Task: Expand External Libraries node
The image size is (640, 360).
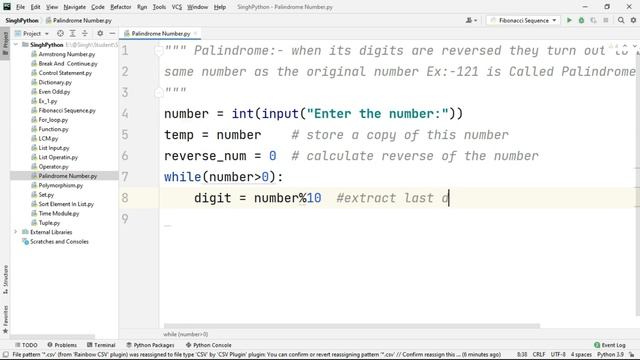Action: pos(16,232)
